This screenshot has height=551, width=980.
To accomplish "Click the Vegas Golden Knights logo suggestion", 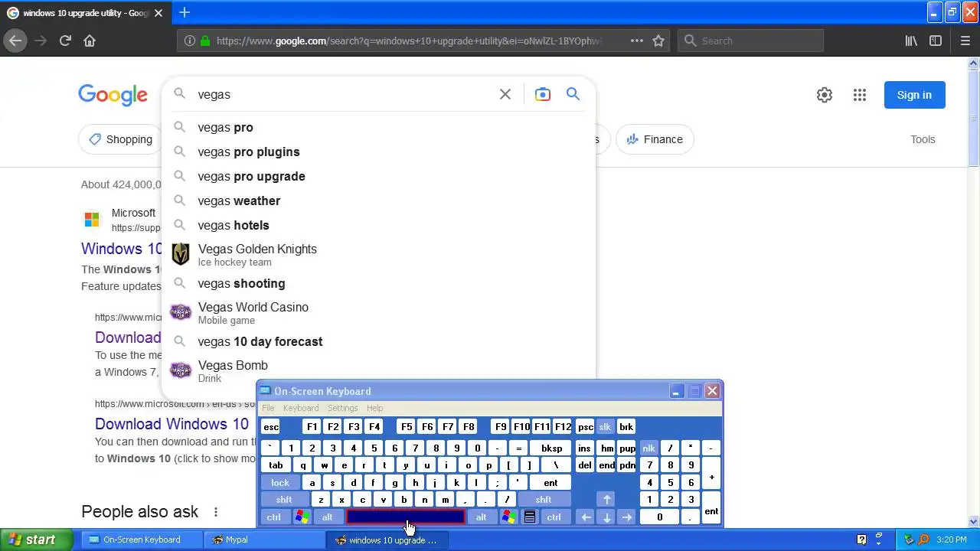I will click(181, 254).
